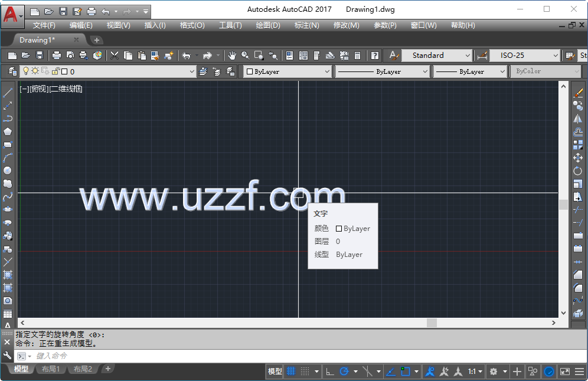
Task: Open the QuickCalc calculator
Action: 357,56
